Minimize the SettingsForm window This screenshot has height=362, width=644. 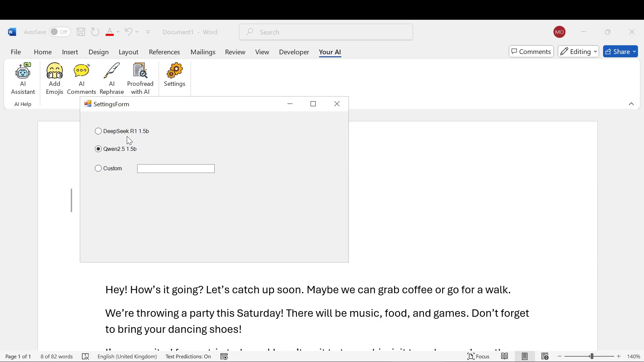(x=290, y=104)
